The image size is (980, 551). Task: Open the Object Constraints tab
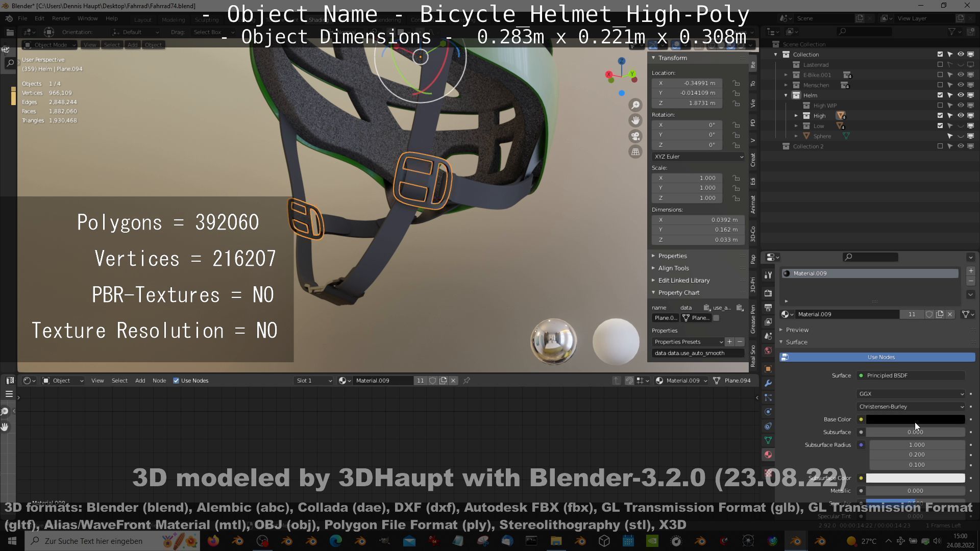click(x=768, y=426)
